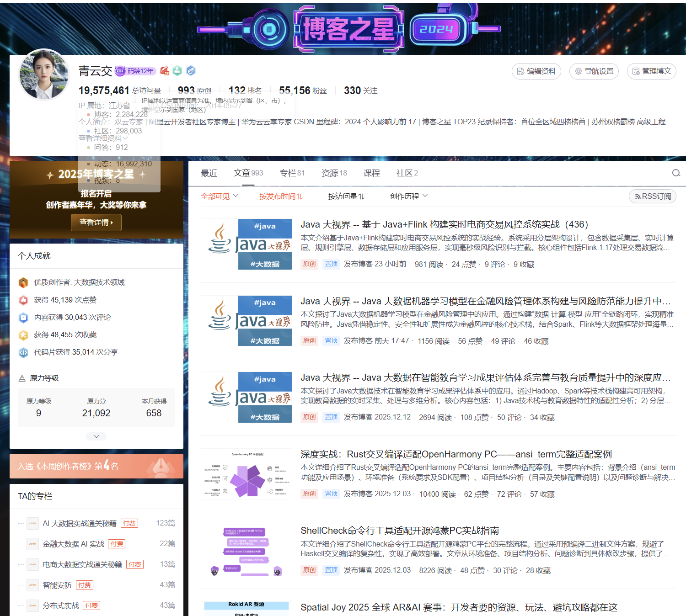
Task: Switch to the 文章 993 tab
Action: (x=248, y=173)
